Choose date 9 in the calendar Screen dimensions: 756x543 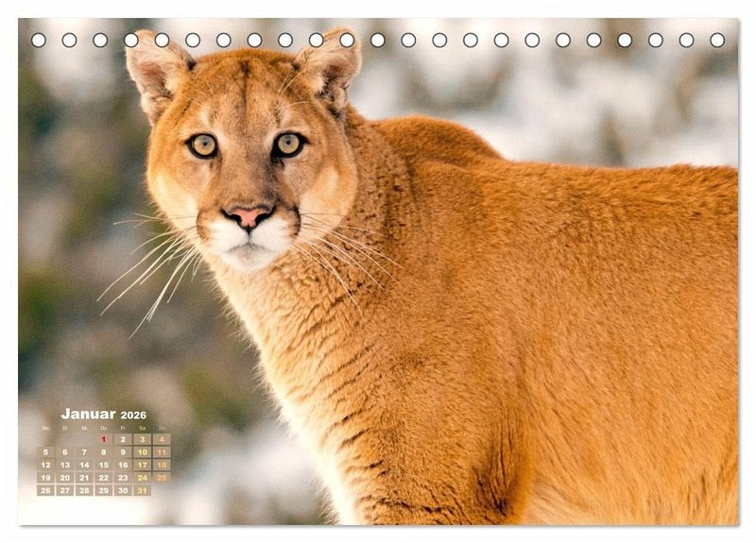[x=123, y=452]
